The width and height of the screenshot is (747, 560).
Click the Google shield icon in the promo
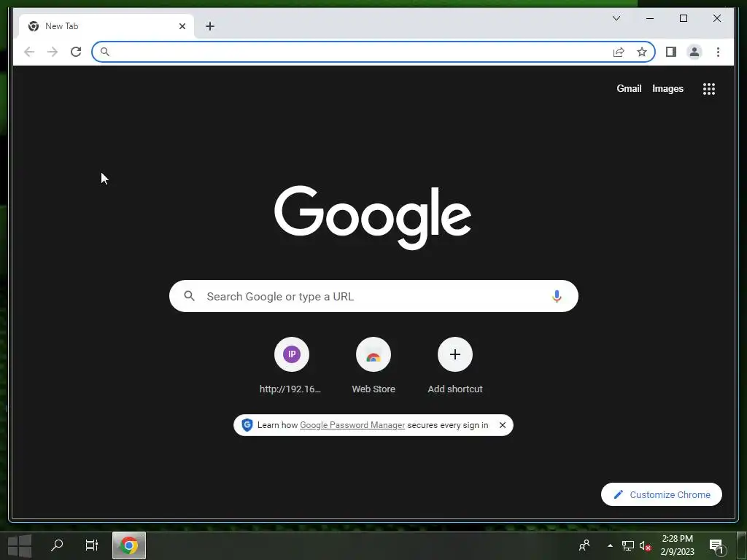(247, 425)
